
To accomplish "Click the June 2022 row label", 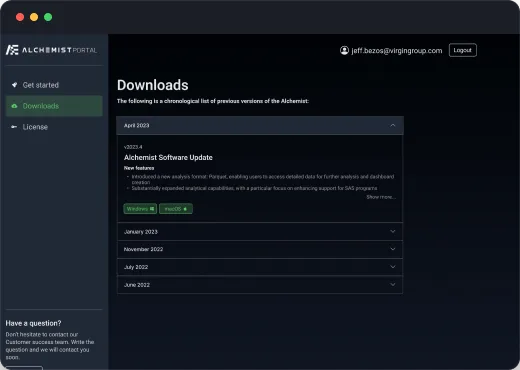I will click(x=137, y=285).
